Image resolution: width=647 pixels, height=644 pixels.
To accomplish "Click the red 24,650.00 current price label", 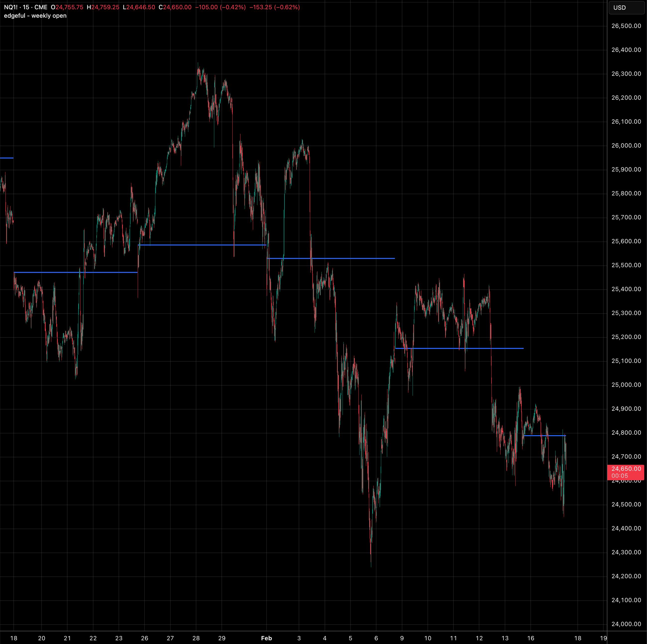I will coord(626,469).
